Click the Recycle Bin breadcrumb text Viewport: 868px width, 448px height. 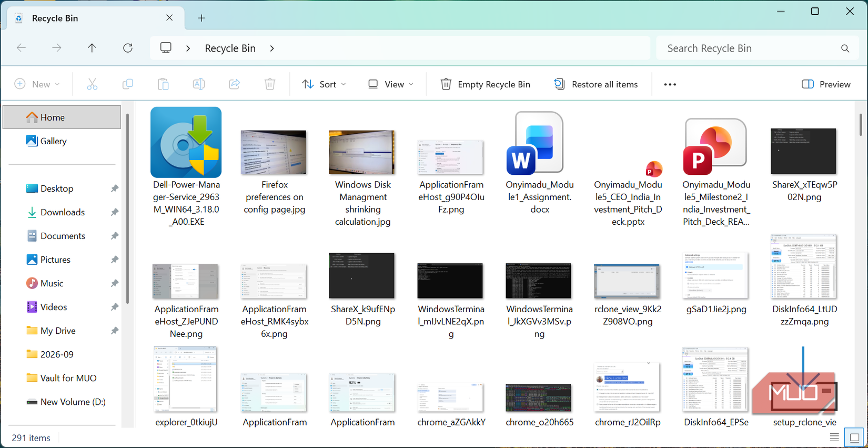tap(230, 48)
